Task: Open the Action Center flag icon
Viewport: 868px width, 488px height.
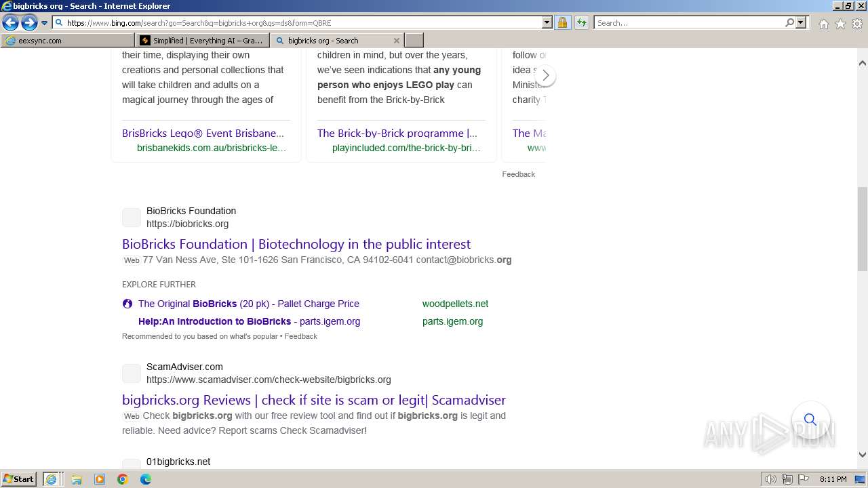Action: tap(802, 479)
